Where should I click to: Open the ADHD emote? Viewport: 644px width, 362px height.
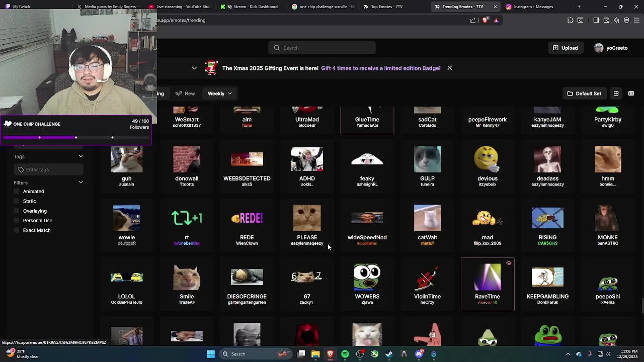307,166
